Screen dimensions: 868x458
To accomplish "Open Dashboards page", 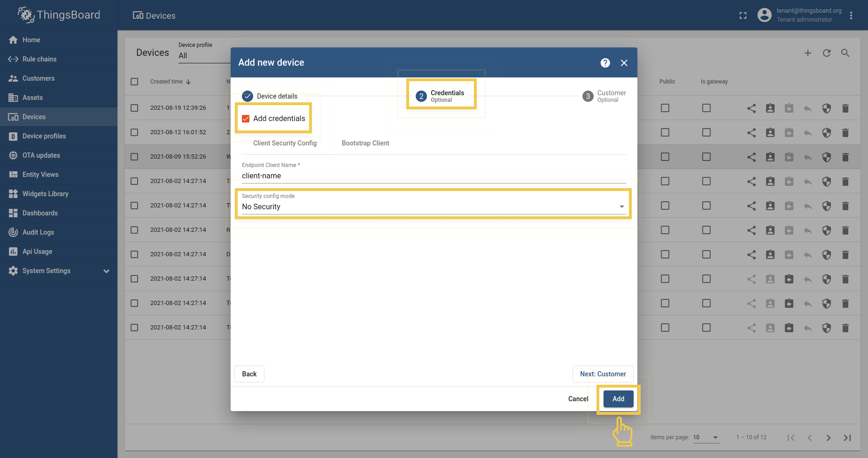I will coord(59,213).
